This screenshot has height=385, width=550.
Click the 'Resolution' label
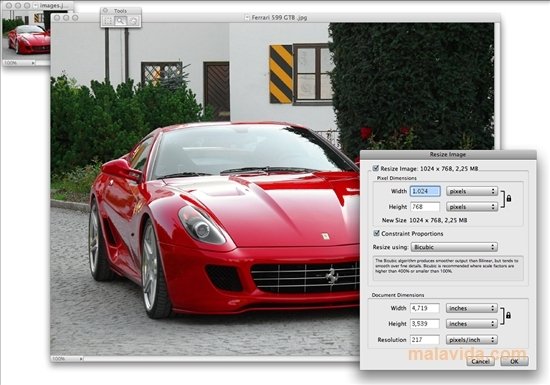point(392,340)
